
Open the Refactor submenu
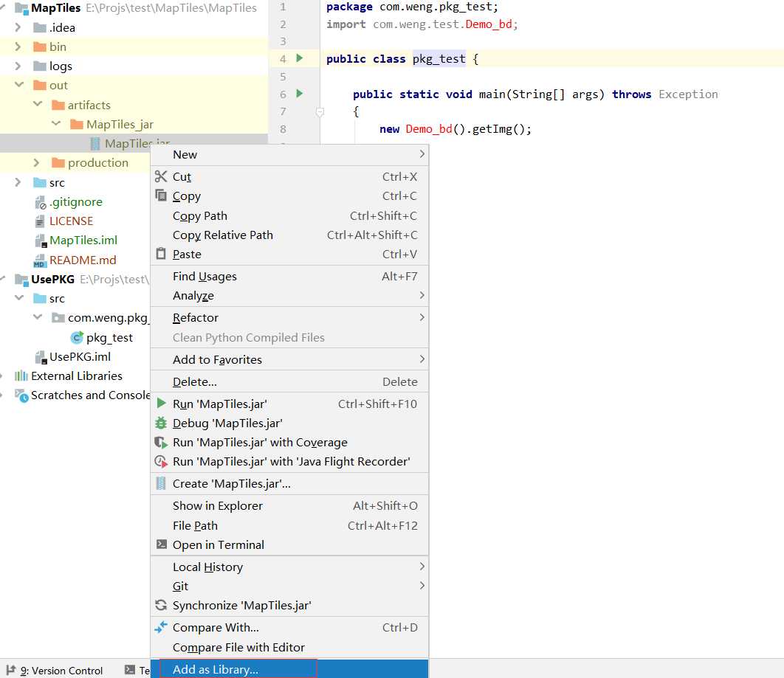(289, 318)
